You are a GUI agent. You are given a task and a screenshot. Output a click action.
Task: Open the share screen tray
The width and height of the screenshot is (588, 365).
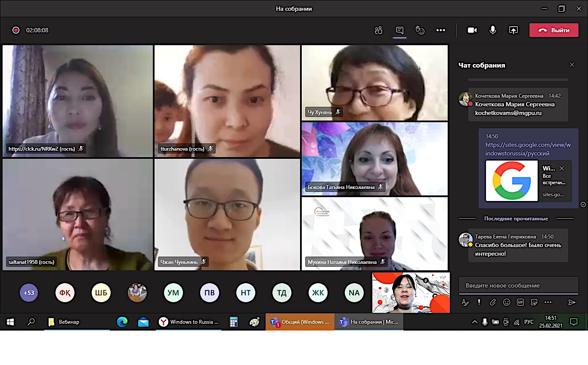click(x=513, y=30)
